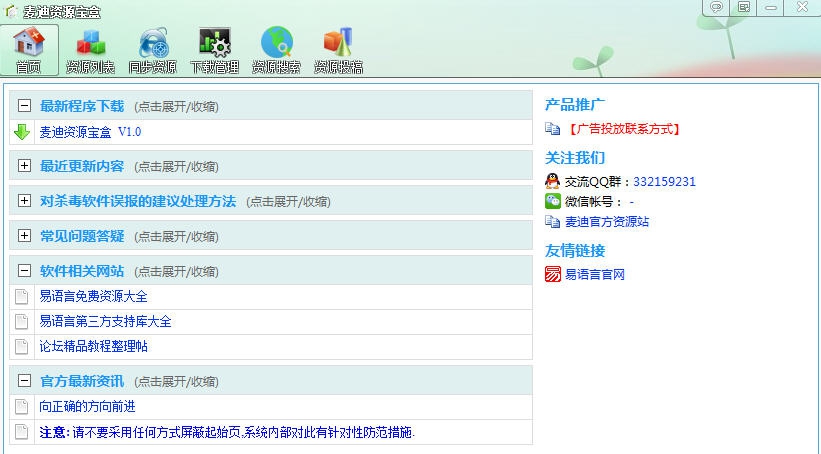This screenshot has height=454, width=821.
Task: Click the document icon beside the 注意 notice
Action: [21, 431]
